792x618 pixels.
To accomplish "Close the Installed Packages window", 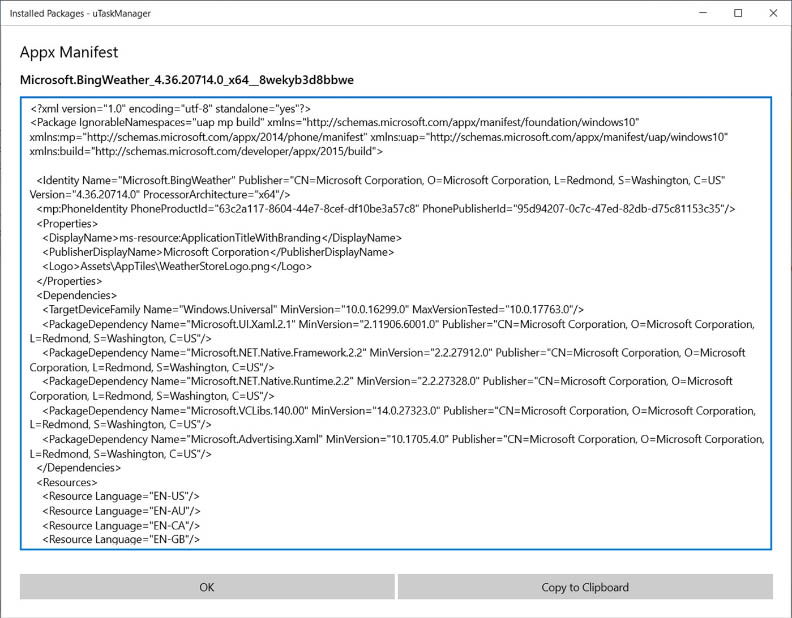I will point(773,13).
